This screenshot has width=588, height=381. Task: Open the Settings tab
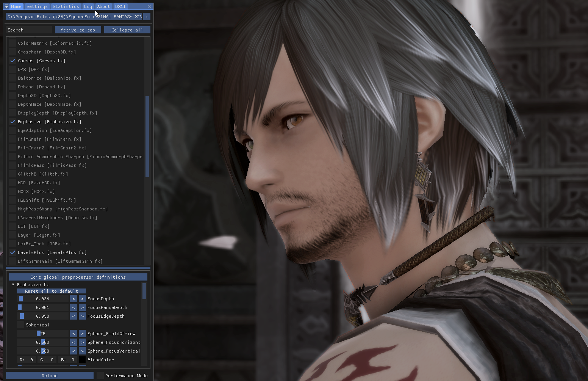point(37,6)
